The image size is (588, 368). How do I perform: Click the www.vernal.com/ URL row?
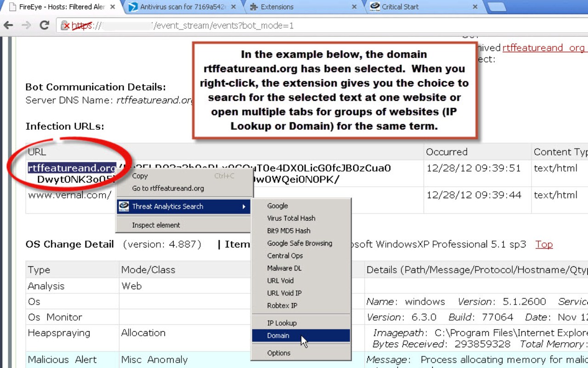[70, 195]
